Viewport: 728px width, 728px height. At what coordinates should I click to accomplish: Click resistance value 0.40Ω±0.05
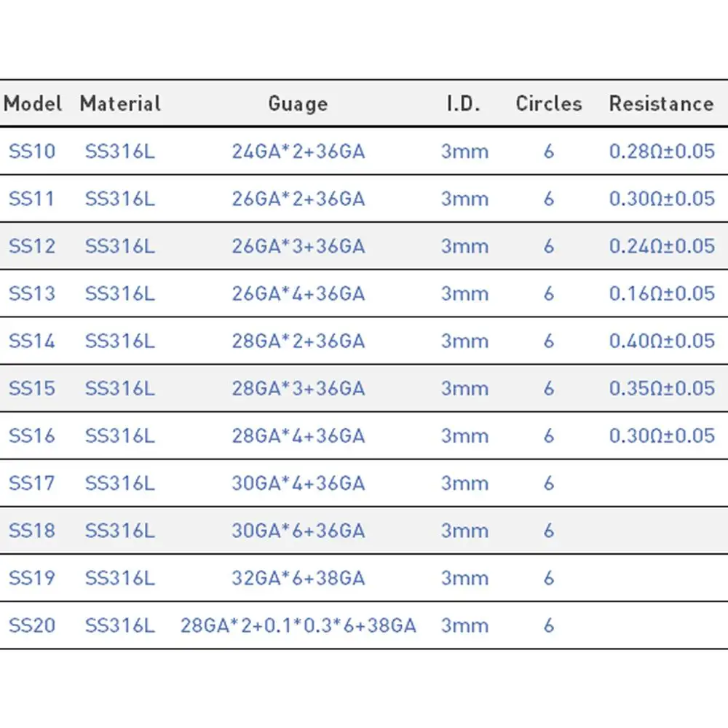click(662, 341)
